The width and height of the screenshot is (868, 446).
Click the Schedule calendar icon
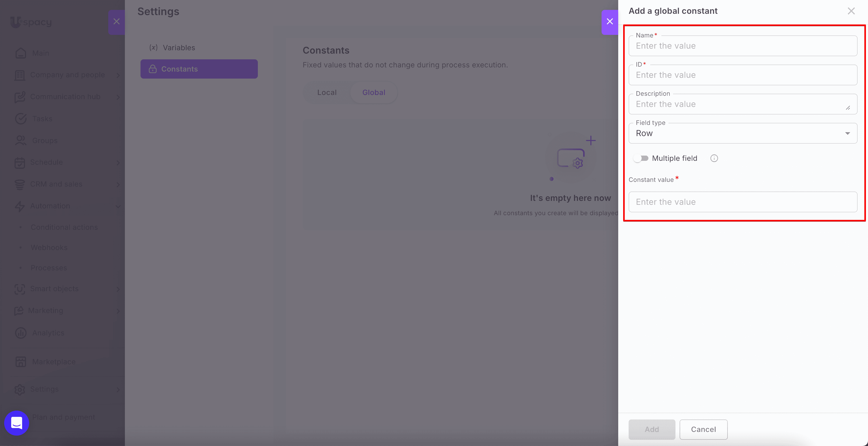[20, 162]
